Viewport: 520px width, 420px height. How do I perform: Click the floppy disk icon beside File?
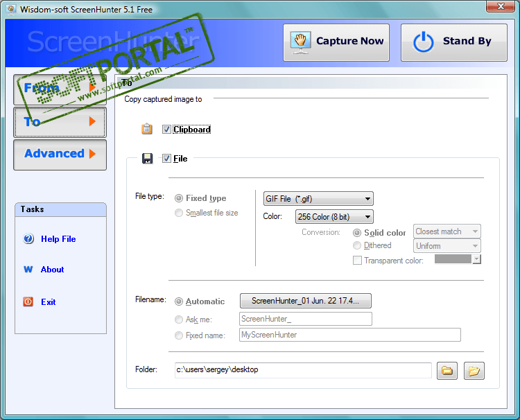[147, 159]
